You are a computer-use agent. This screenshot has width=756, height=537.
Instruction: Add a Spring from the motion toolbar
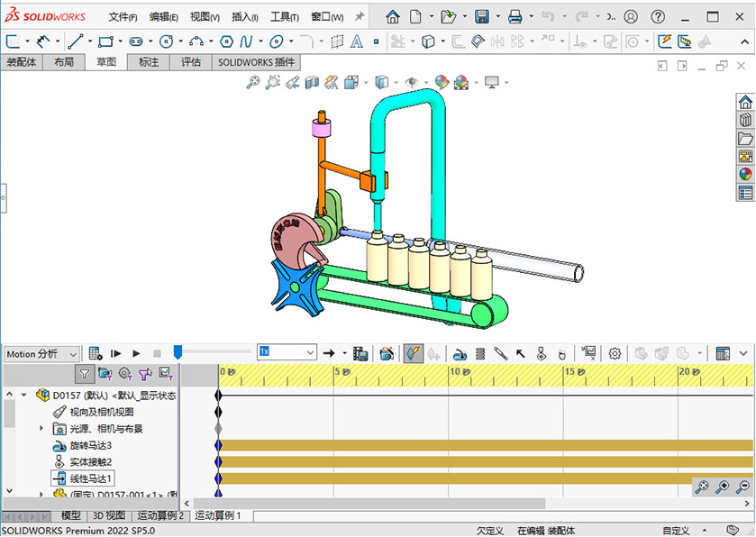479,353
